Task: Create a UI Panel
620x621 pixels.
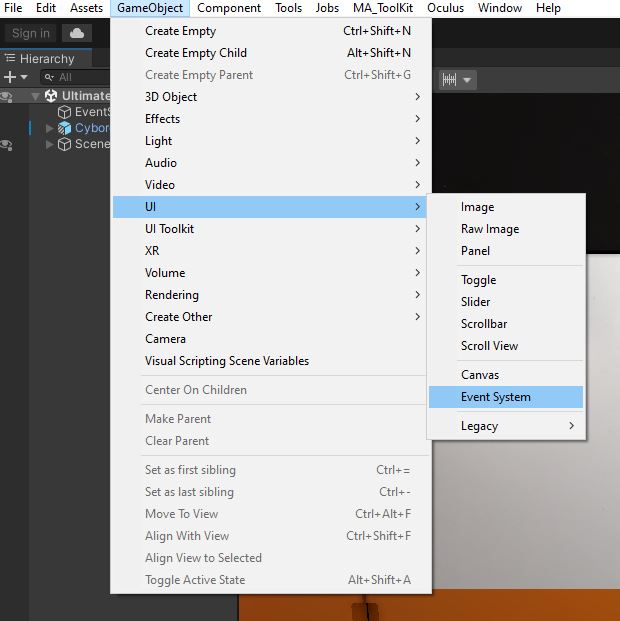Action: pos(506,251)
